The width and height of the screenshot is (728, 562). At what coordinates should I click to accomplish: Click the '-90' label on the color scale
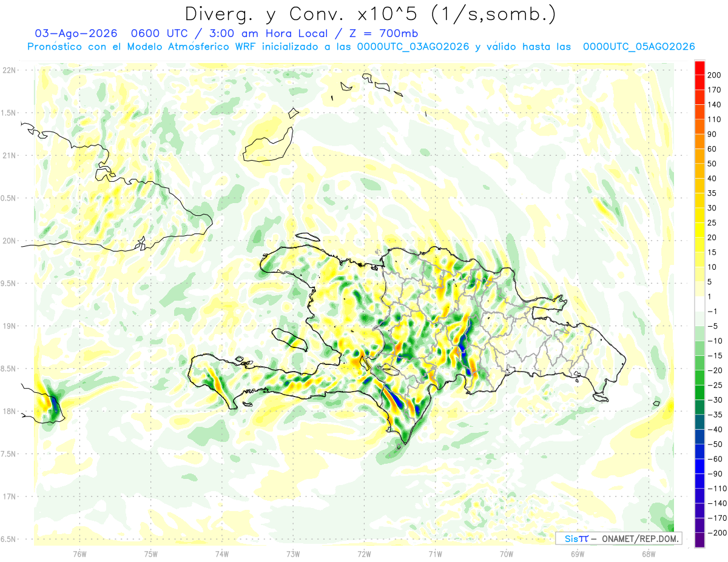pos(715,473)
